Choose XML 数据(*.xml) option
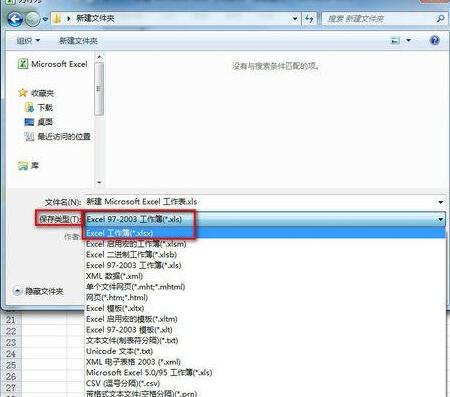 265,276
